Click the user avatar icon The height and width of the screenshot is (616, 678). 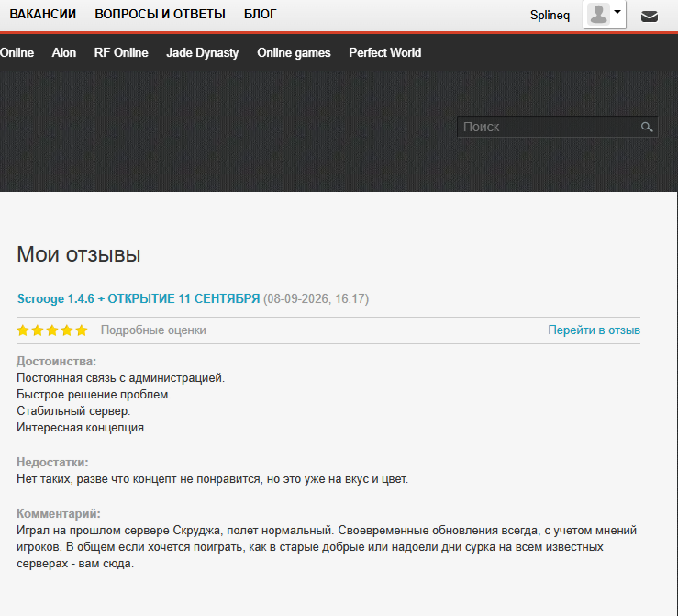[598, 15]
